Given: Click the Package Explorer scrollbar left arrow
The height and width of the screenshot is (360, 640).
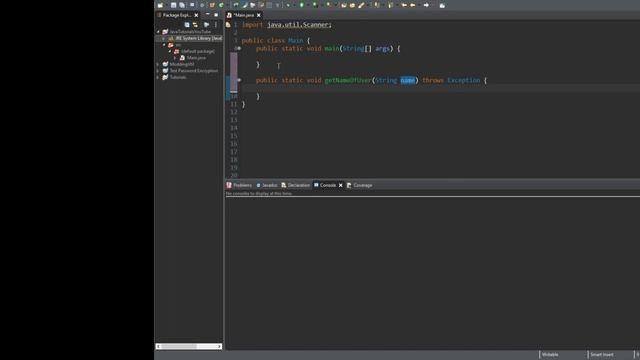Looking at the screenshot, I should tap(159, 347).
